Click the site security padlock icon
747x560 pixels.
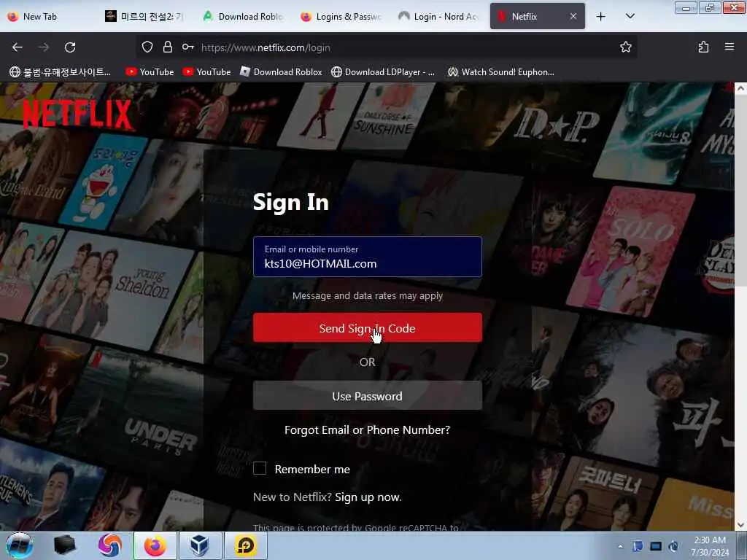click(x=167, y=47)
